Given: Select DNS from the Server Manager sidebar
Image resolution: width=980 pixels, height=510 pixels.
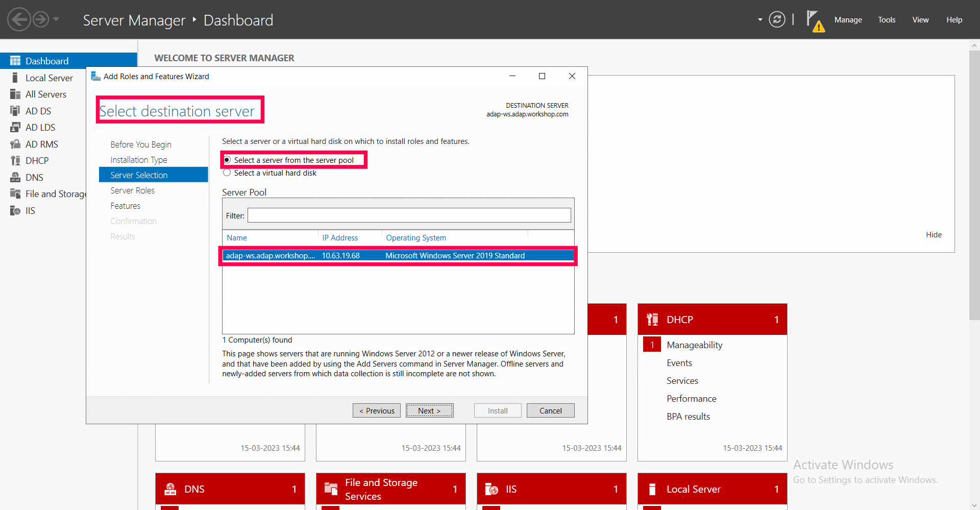Looking at the screenshot, I should [x=34, y=177].
